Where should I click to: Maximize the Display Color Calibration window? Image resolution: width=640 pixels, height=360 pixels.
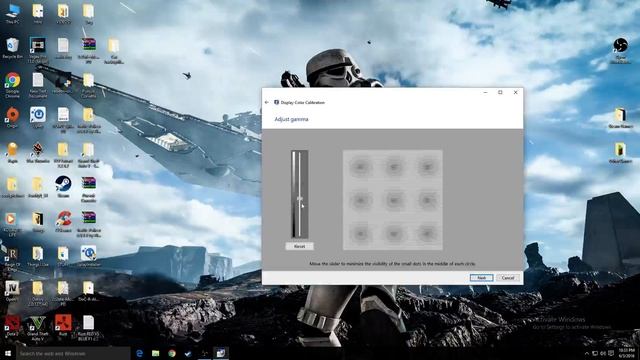(x=500, y=93)
